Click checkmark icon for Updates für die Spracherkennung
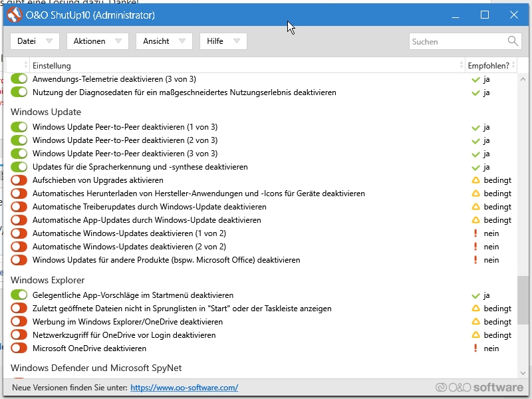The image size is (532, 399). [x=475, y=168]
